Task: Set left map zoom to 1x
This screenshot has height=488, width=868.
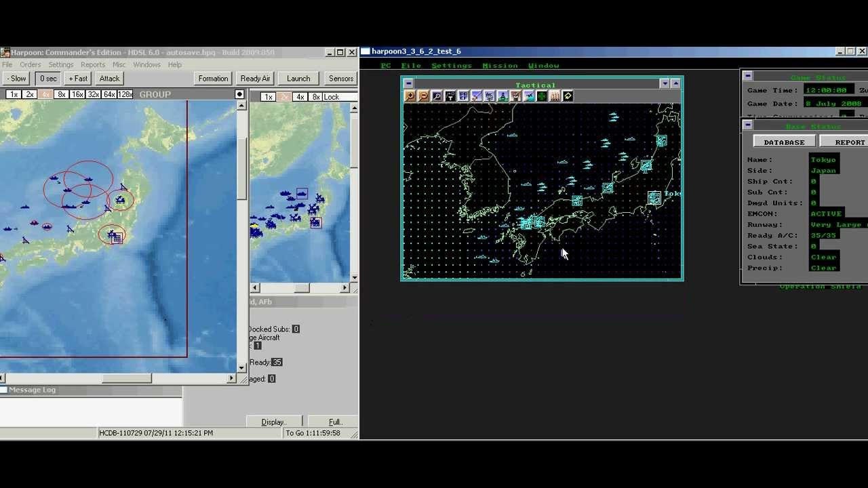Action: click(x=14, y=94)
